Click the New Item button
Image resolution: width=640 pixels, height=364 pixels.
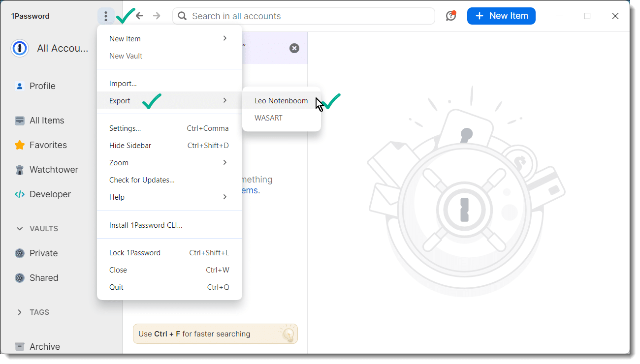tap(501, 16)
